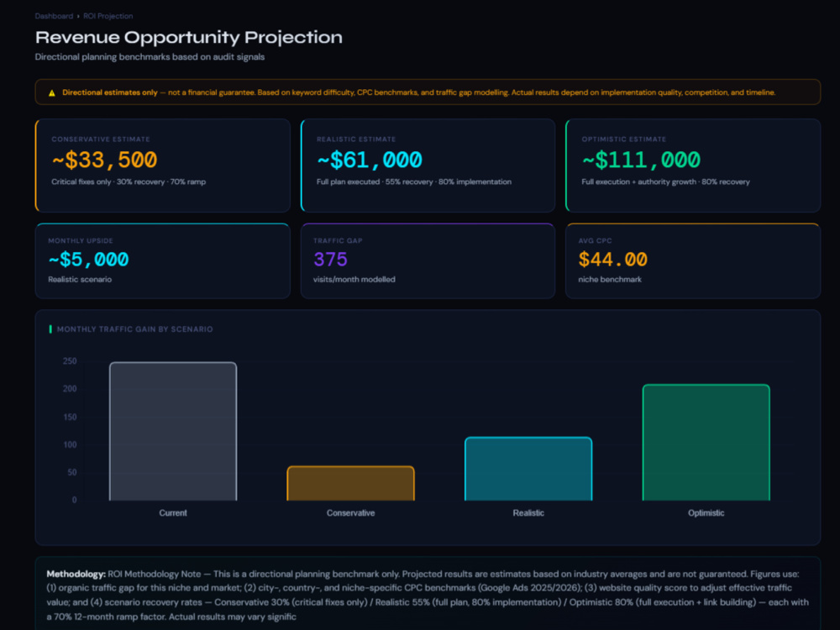The image size is (840, 630).
Task: Click the 'Conservative' x-axis label
Action: click(x=351, y=513)
